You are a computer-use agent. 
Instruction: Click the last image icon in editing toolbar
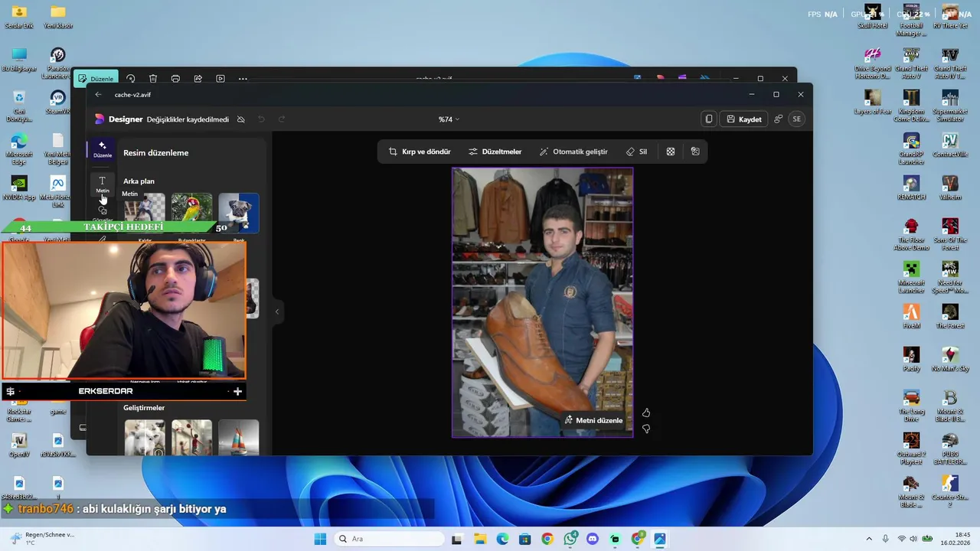click(695, 152)
